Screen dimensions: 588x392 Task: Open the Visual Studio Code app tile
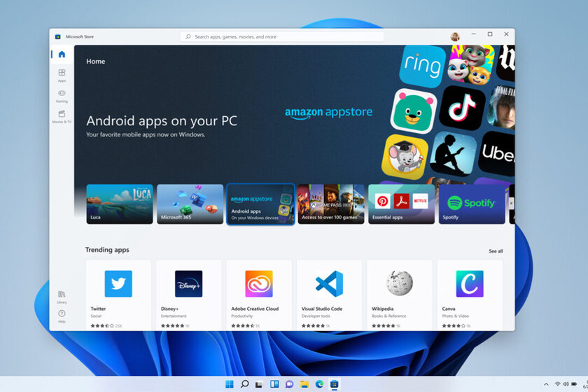click(x=329, y=295)
